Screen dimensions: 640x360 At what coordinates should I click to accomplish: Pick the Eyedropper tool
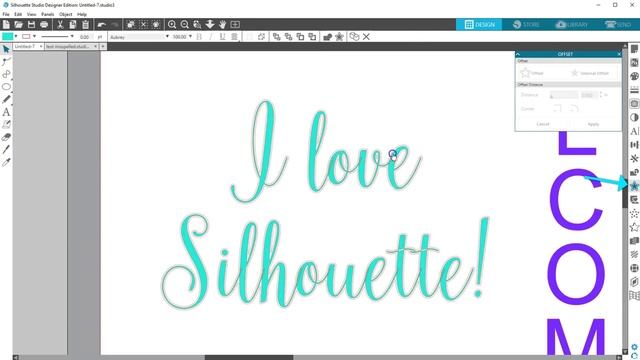[x=6, y=162]
